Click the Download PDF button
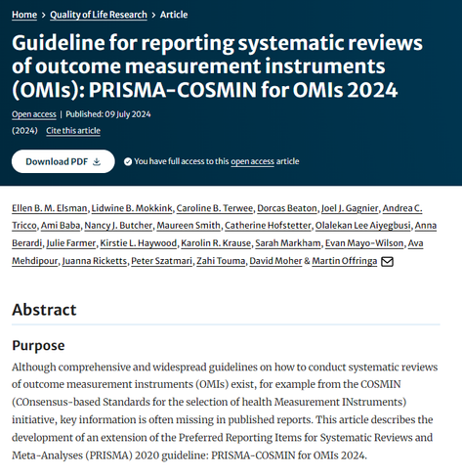 [x=63, y=161]
